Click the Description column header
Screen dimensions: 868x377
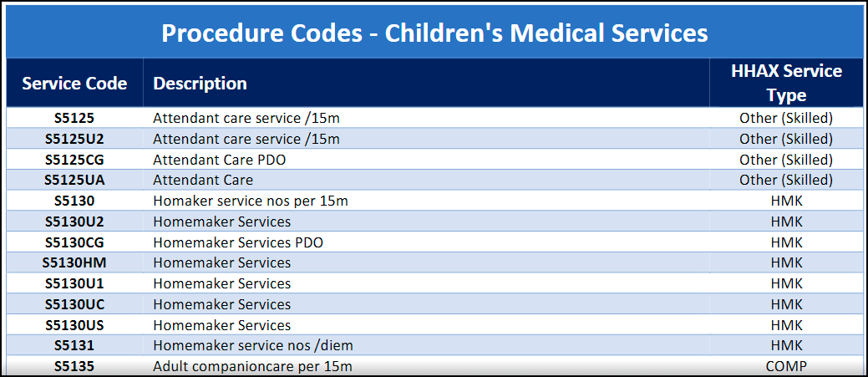[200, 84]
